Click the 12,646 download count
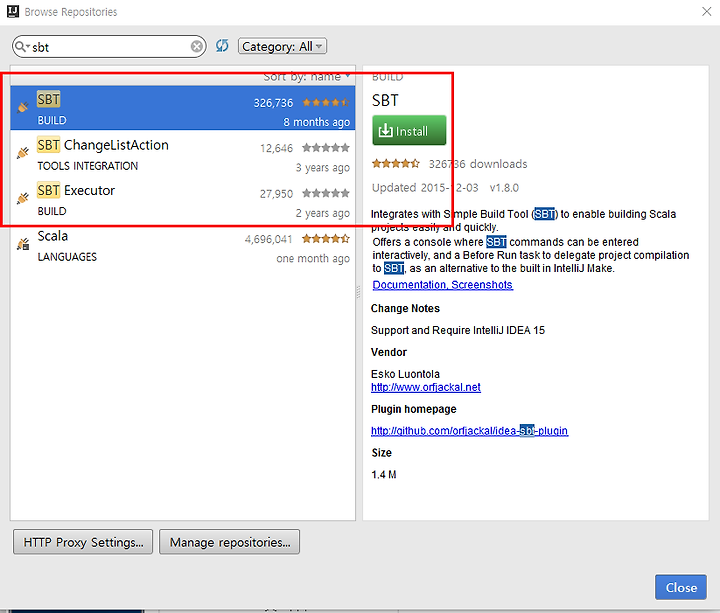720x613 pixels. pos(276,148)
